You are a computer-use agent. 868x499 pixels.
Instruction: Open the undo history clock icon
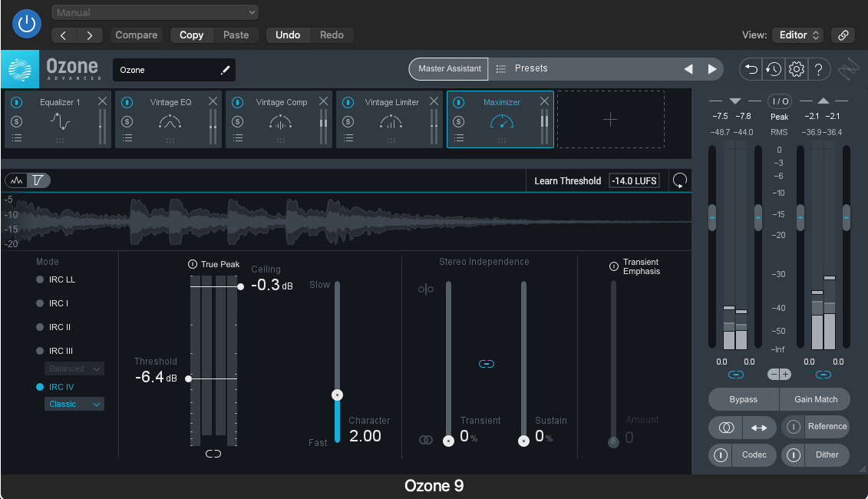(x=774, y=69)
